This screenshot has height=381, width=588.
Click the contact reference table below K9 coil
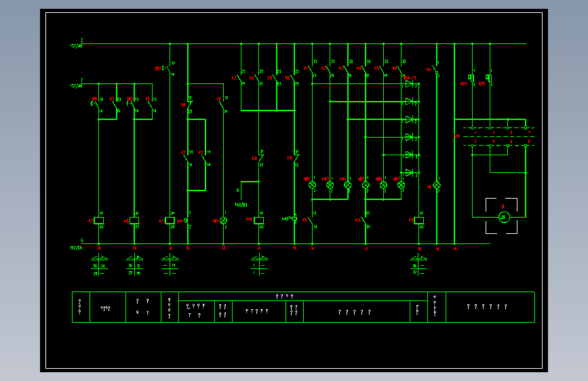[x=419, y=265]
